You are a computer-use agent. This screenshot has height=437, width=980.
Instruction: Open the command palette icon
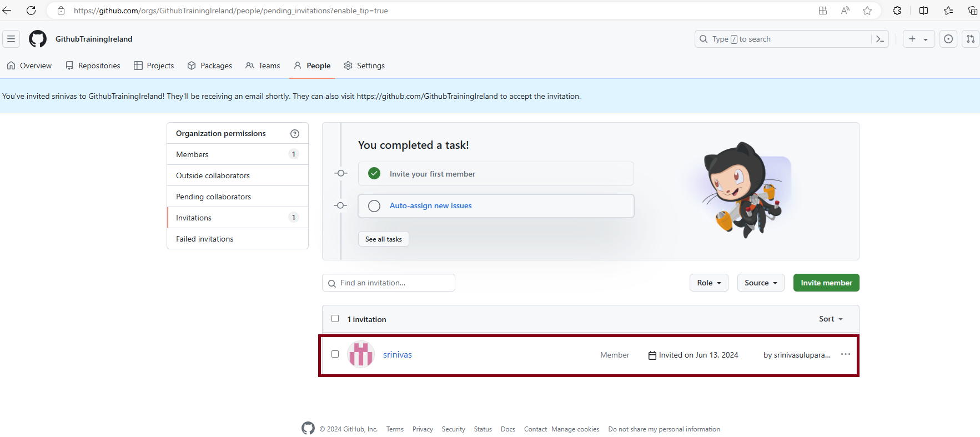click(880, 39)
